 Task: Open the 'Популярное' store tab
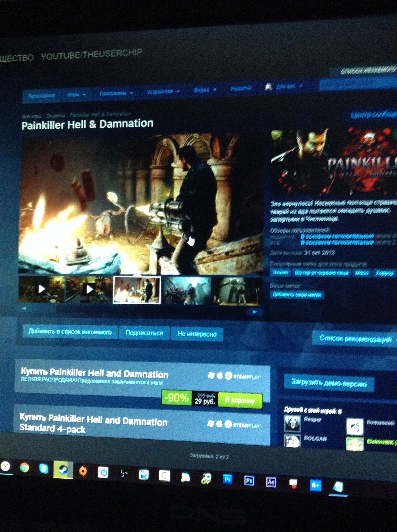(41, 96)
